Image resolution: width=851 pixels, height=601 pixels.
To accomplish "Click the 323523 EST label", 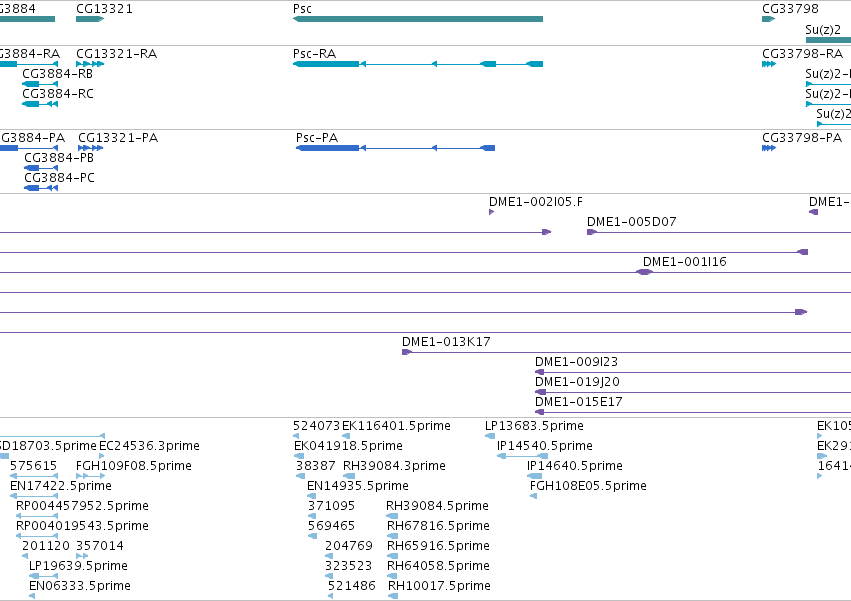I will pyautogui.click(x=348, y=566).
